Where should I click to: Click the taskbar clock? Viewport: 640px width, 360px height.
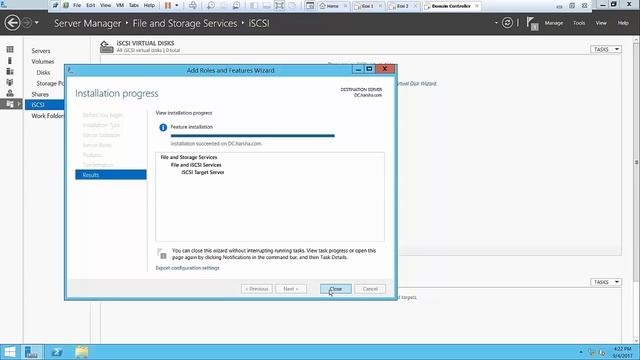622,352
